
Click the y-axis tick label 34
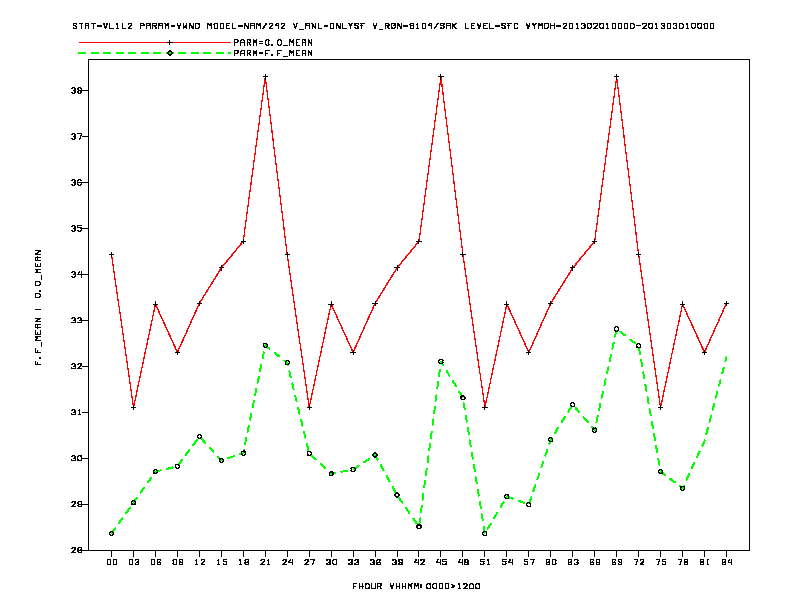tap(76, 274)
